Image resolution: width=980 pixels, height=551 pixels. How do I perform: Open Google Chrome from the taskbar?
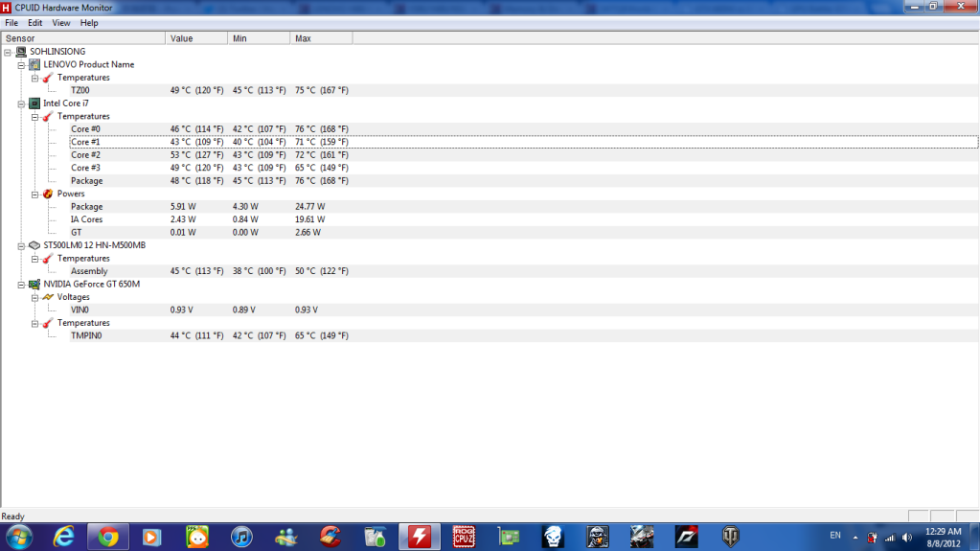point(107,536)
